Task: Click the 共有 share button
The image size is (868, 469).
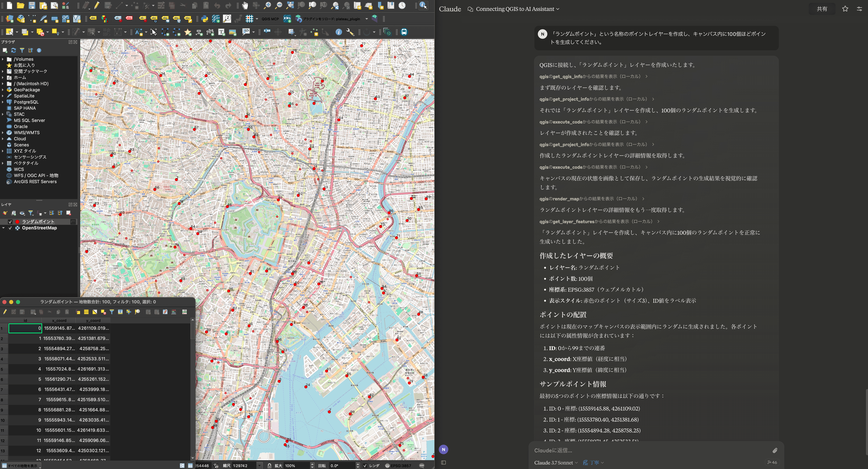Action: click(822, 9)
